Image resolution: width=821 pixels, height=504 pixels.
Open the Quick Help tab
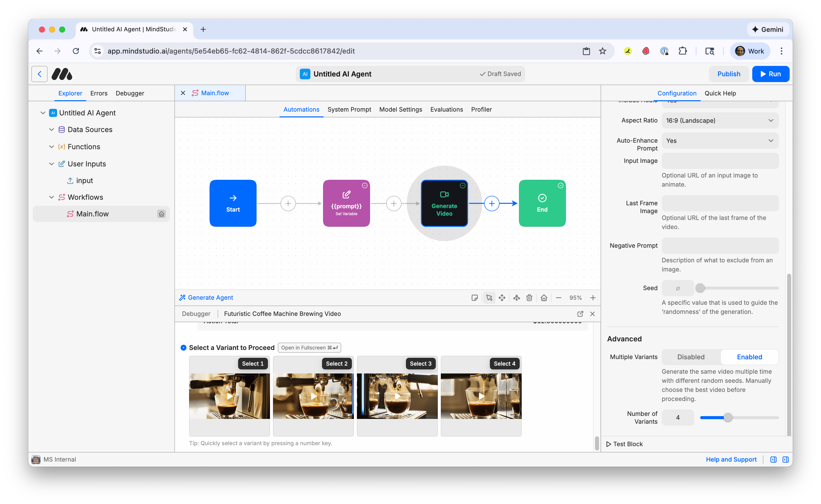(720, 93)
